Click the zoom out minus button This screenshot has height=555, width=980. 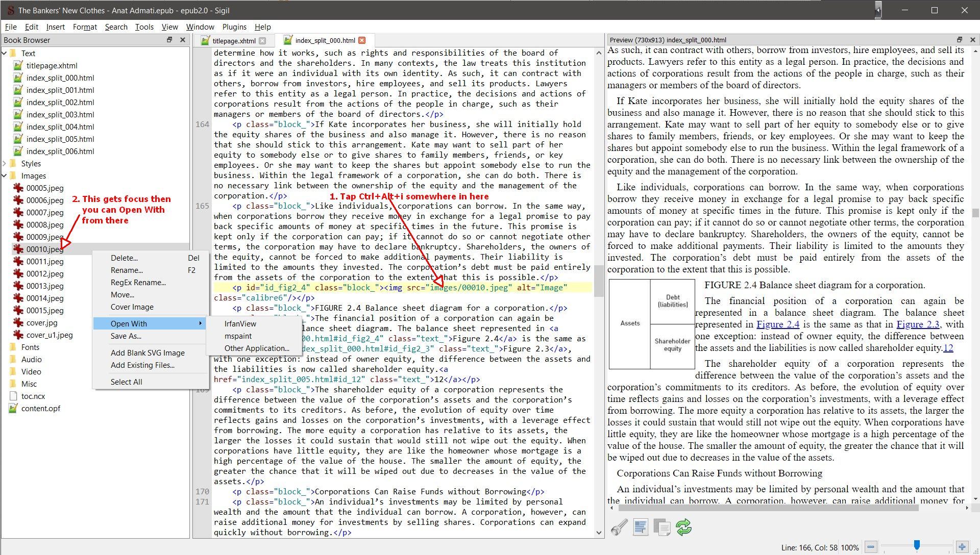pyautogui.click(x=871, y=547)
